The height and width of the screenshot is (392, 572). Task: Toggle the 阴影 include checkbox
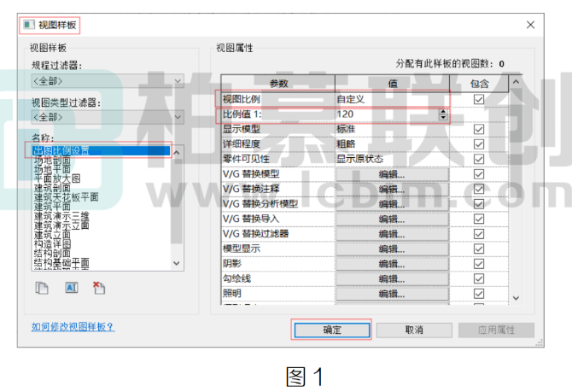pyautogui.click(x=479, y=264)
